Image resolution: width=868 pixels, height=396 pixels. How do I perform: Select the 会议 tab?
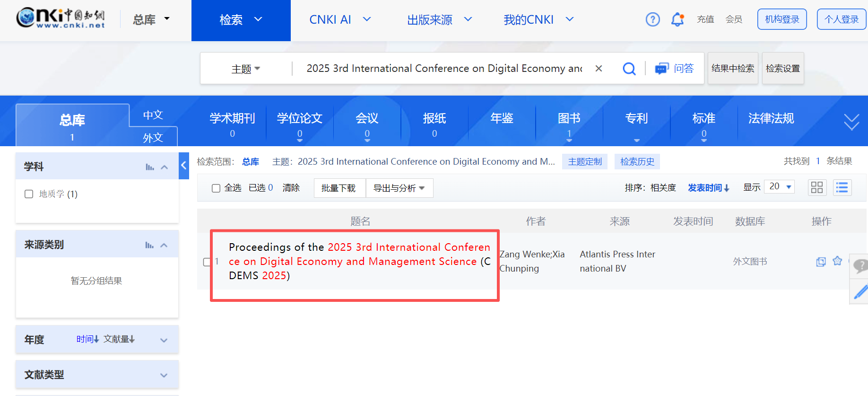367,124
